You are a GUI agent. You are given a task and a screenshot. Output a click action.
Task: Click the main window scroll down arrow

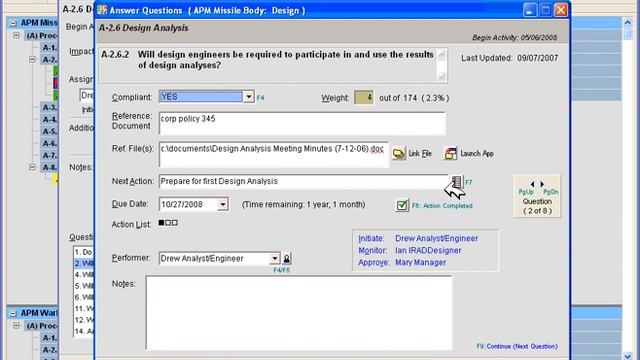628,356
